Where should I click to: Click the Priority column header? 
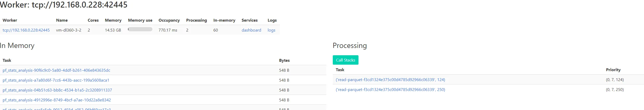[x=613, y=70]
